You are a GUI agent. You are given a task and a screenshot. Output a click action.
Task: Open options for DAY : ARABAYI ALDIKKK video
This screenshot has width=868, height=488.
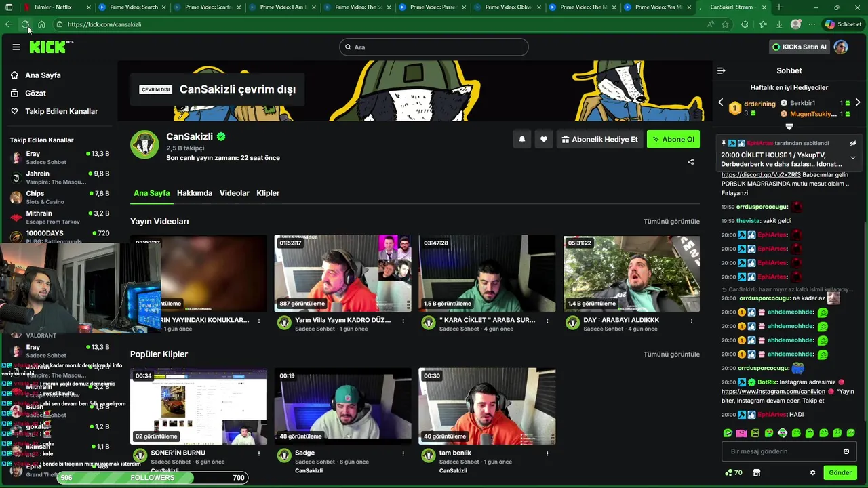click(x=692, y=321)
